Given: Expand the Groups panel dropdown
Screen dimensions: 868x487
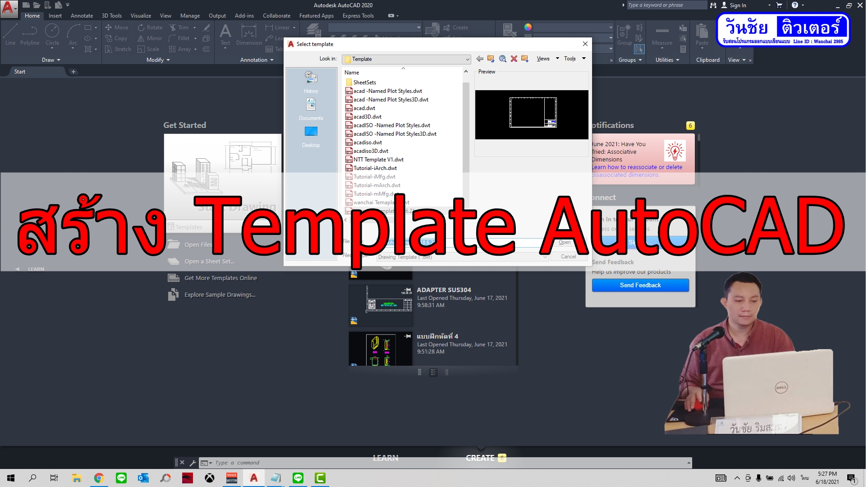Looking at the screenshot, I should coord(630,60).
